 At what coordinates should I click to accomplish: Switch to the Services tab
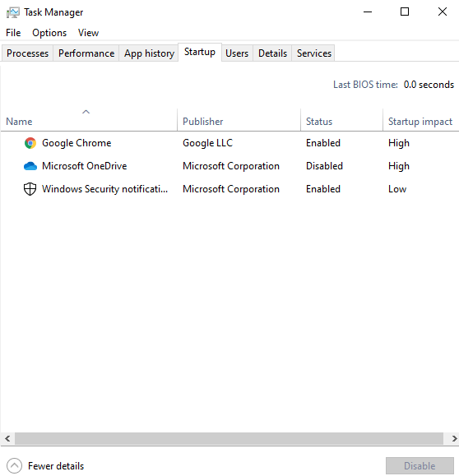313,53
